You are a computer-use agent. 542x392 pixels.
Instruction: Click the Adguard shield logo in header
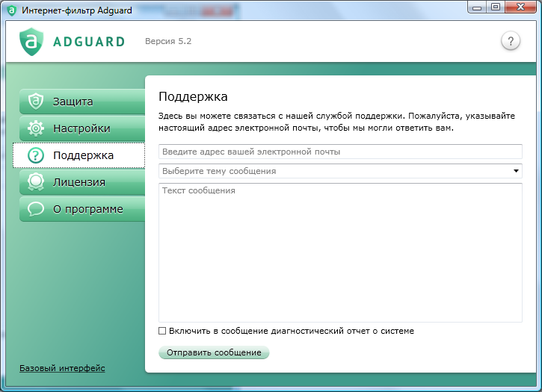(x=31, y=42)
